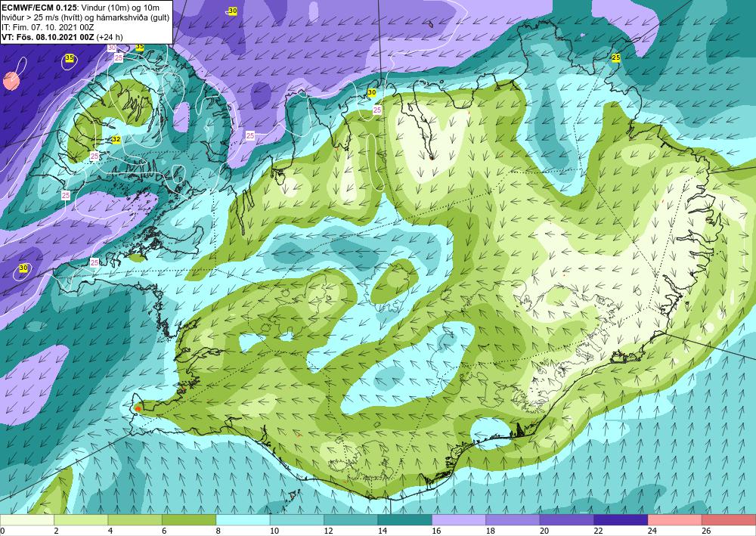Click the yellow 25 gust label in northeast
756x536 pixels.
click(615, 57)
